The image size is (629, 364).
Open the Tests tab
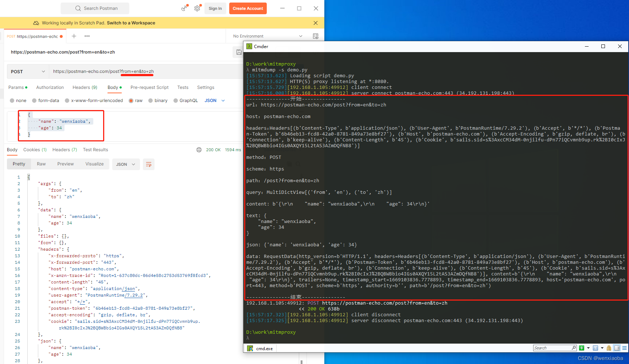pos(183,87)
